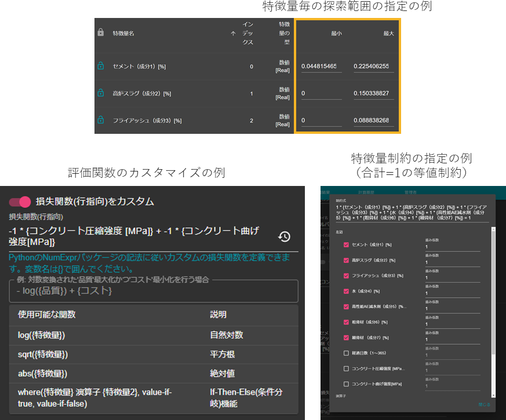Click the unlock icon for フライアッシュ（成分3）row
The width and height of the screenshot is (506, 420).
(101, 120)
